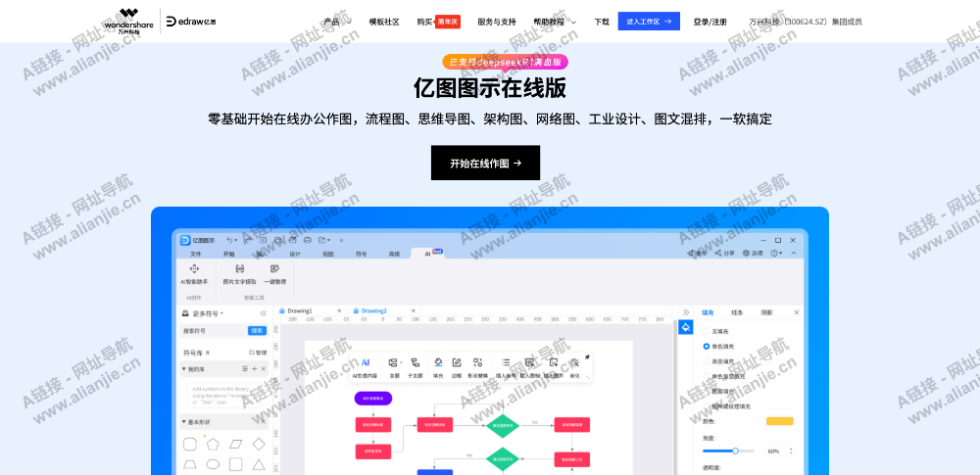Click the AI智能助手 icon
The image size is (980, 475).
point(194,268)
